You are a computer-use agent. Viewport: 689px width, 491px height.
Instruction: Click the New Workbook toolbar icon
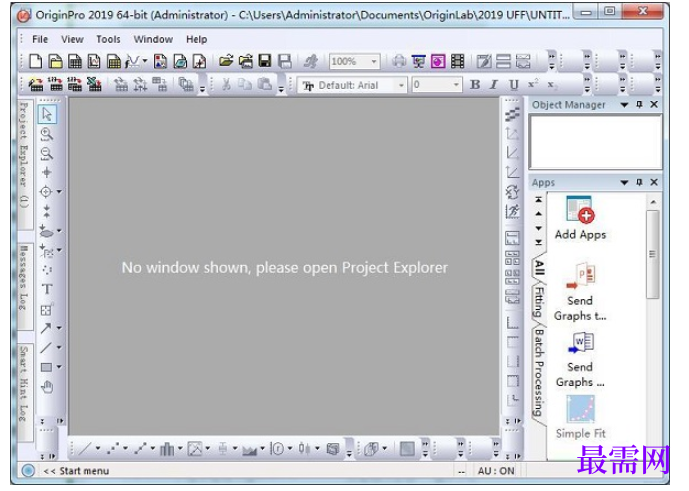(x=75, y=61)
